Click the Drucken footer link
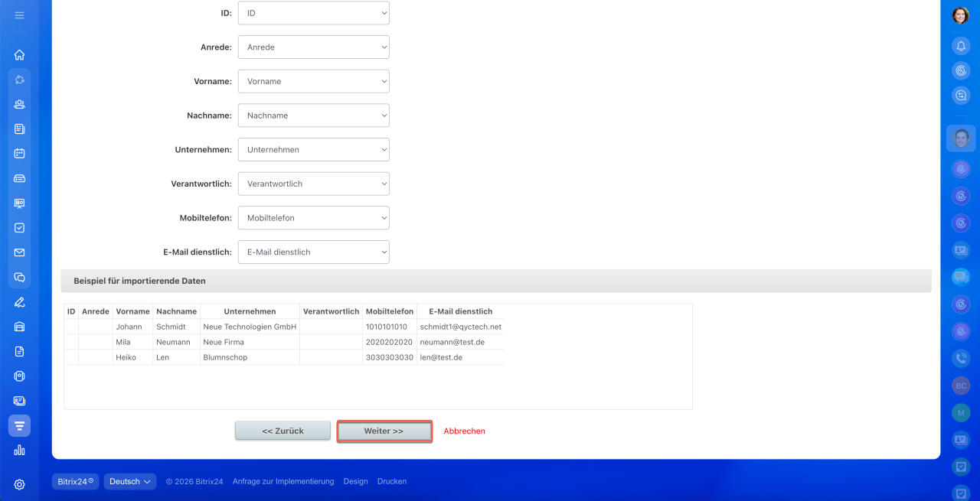This screenshot has width=980, height=501. point(392,482)
